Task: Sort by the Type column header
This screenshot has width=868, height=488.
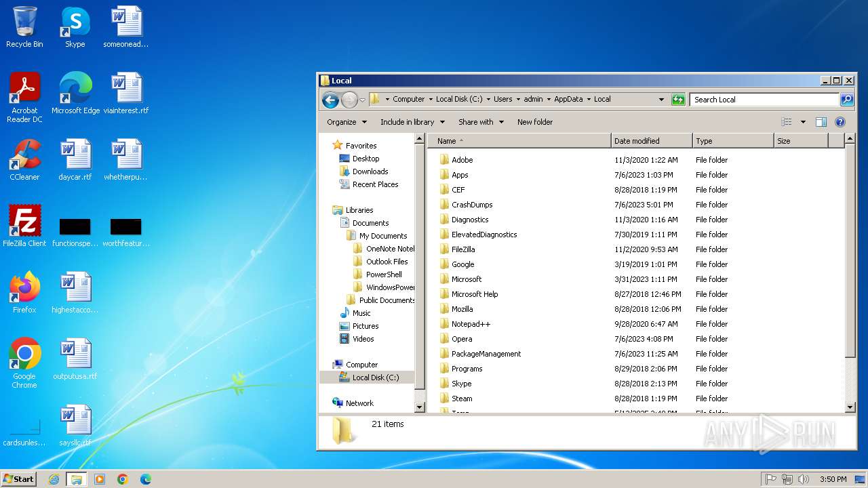Action: pyautogui.click(x=733, y=141)
